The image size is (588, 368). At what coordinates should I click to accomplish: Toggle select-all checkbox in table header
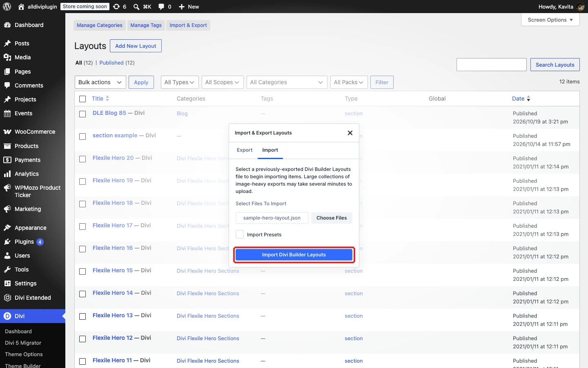click(x=82, y=99)
